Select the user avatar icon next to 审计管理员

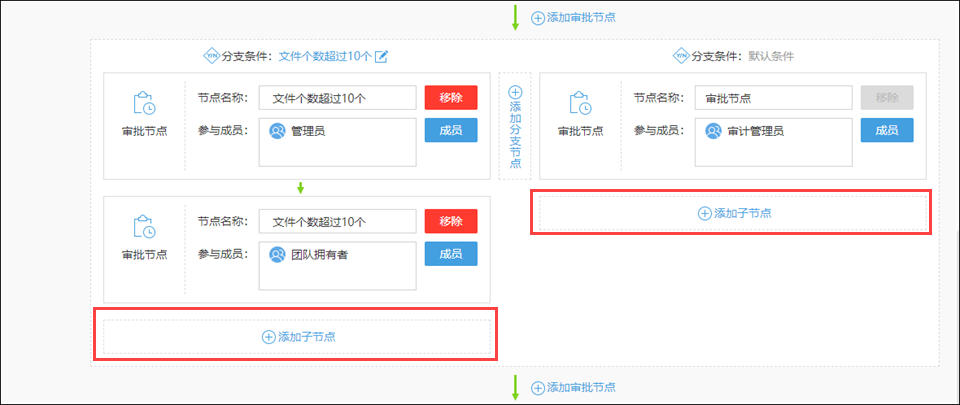pyautogui.click(x=713, y=130)
